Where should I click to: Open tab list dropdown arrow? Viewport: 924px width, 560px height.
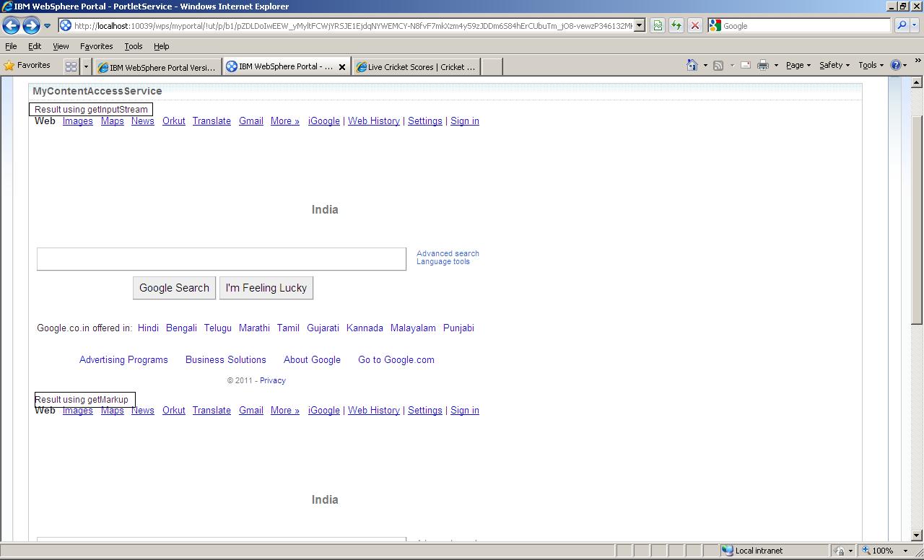pyautogui.click(x=86, y=66)
